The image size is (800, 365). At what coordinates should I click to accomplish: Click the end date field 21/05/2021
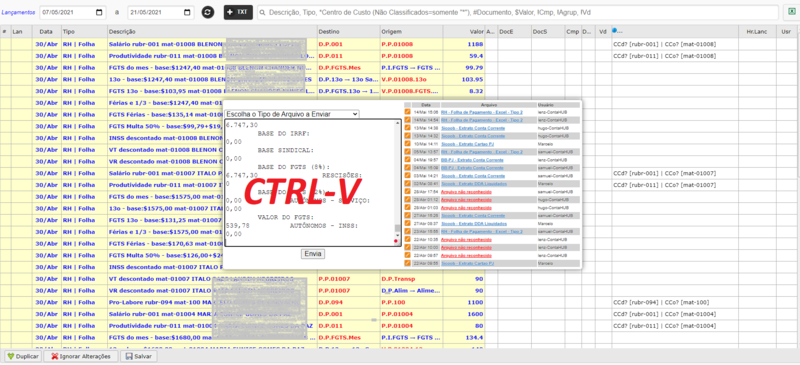(x=161, y=12)
